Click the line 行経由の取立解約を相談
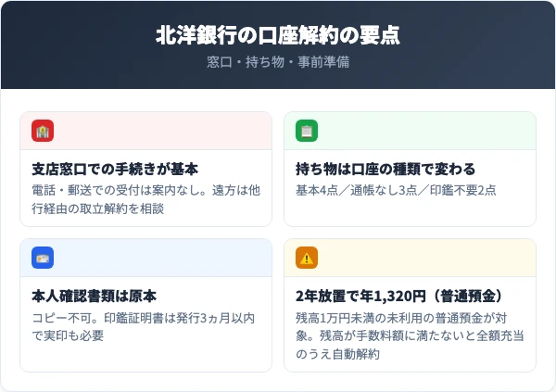The image size is (556, 392). point(98,209)
